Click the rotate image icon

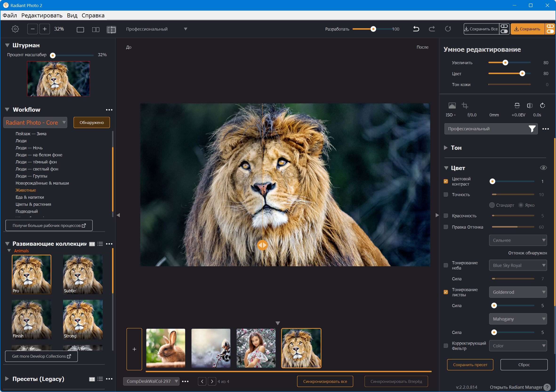tap(542, 106)
